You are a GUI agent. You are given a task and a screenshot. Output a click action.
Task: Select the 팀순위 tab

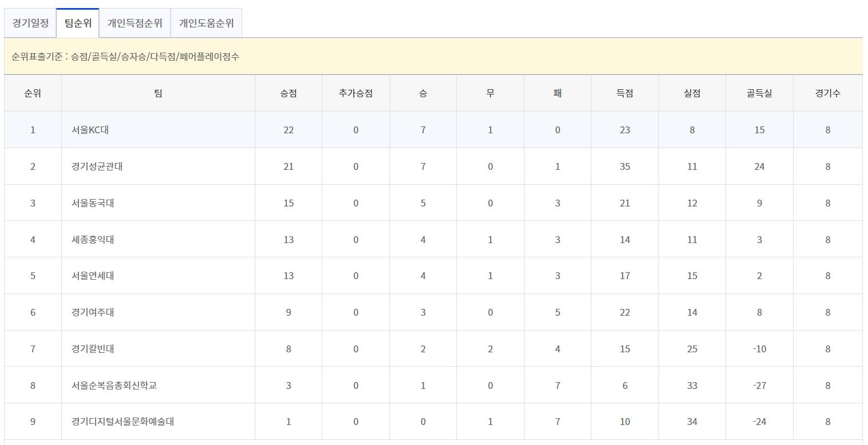[78, 23]
